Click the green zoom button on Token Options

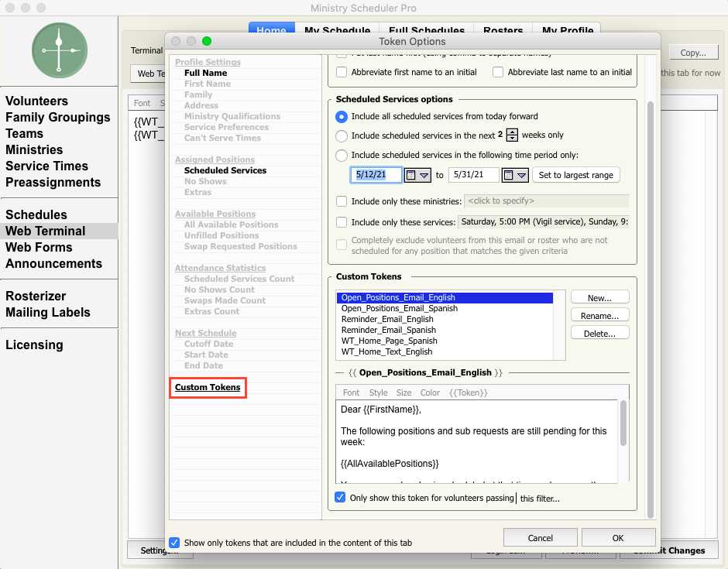(206, 41)
